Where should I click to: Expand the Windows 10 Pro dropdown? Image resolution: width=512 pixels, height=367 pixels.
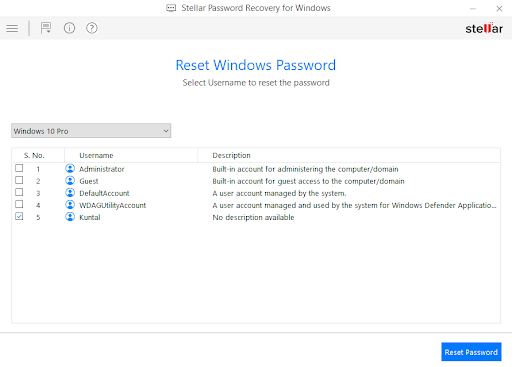91,131
